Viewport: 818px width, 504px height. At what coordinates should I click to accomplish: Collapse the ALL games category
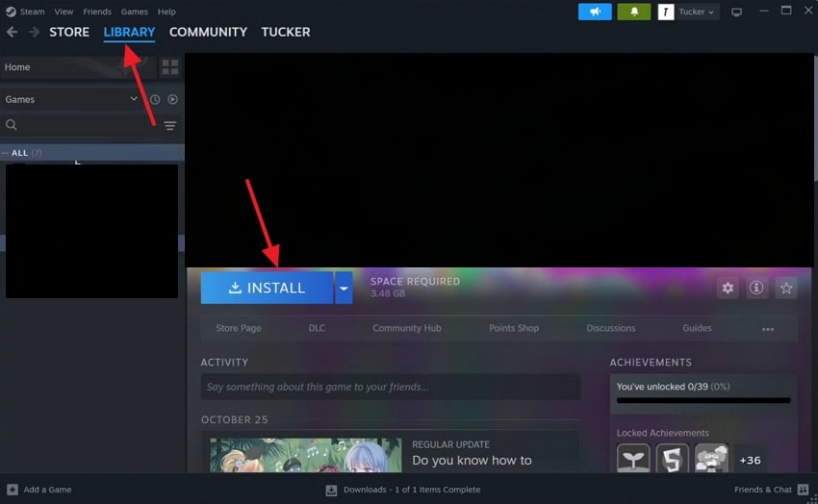91,153
